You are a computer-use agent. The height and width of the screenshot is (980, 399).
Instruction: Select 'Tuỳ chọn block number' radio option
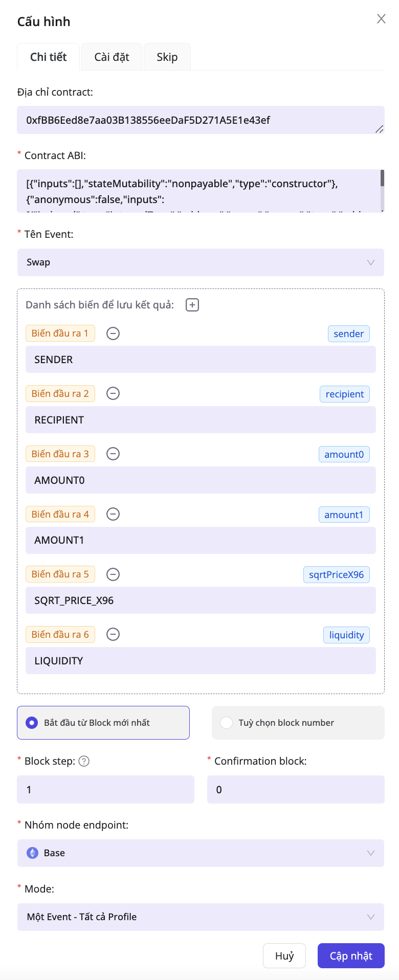click(226, 723)
